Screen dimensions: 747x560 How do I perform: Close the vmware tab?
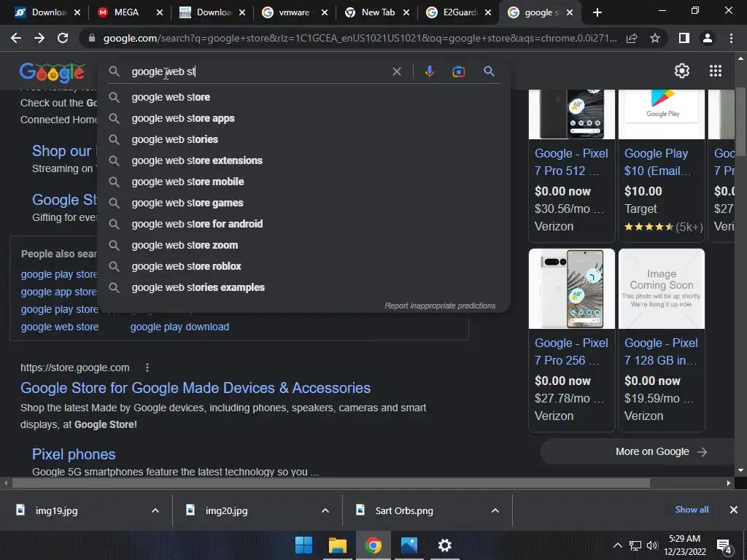pos(325,13)
